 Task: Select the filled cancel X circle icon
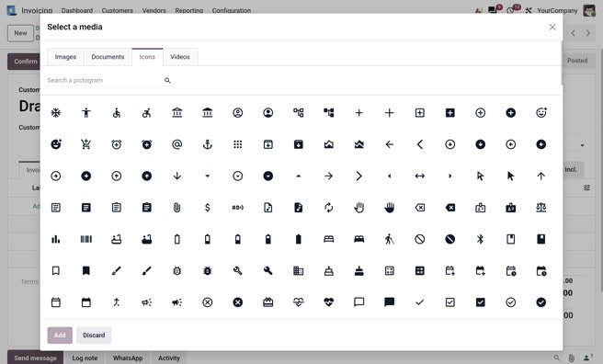[x=238, y=302]
